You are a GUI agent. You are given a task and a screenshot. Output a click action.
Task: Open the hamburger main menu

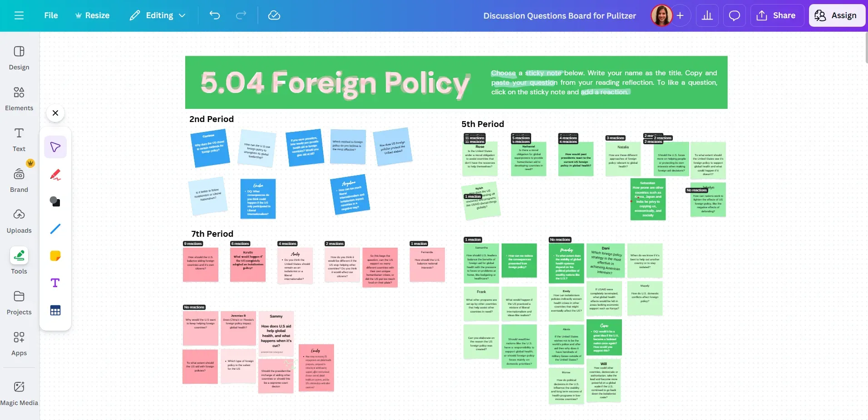(x=19, y=15)
